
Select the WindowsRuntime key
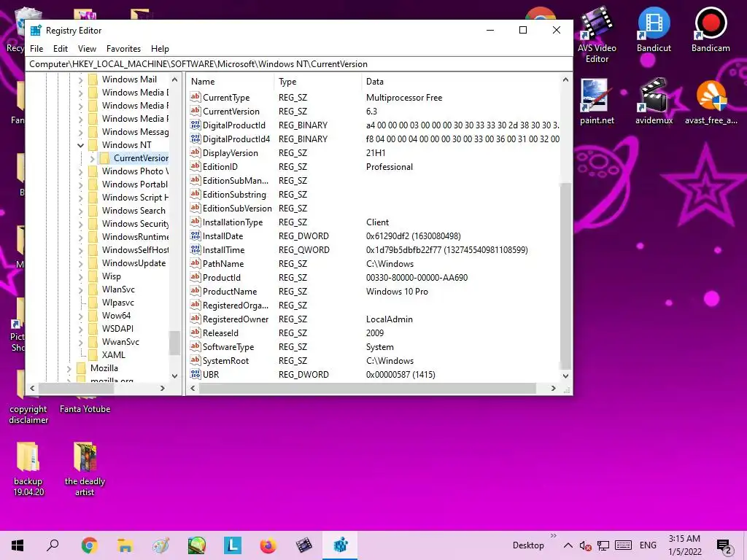pyautogui.click(x=135, y=237)
